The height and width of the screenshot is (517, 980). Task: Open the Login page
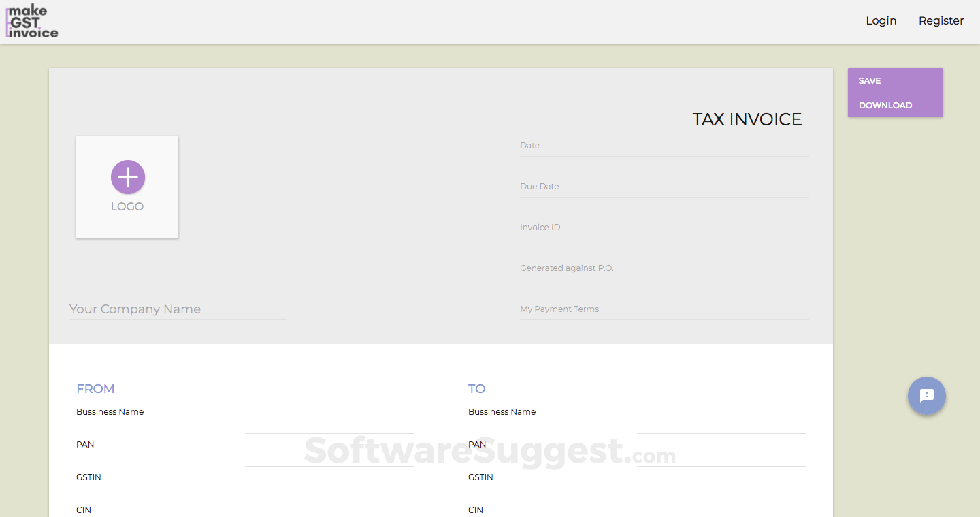click(x=881, y=20)
